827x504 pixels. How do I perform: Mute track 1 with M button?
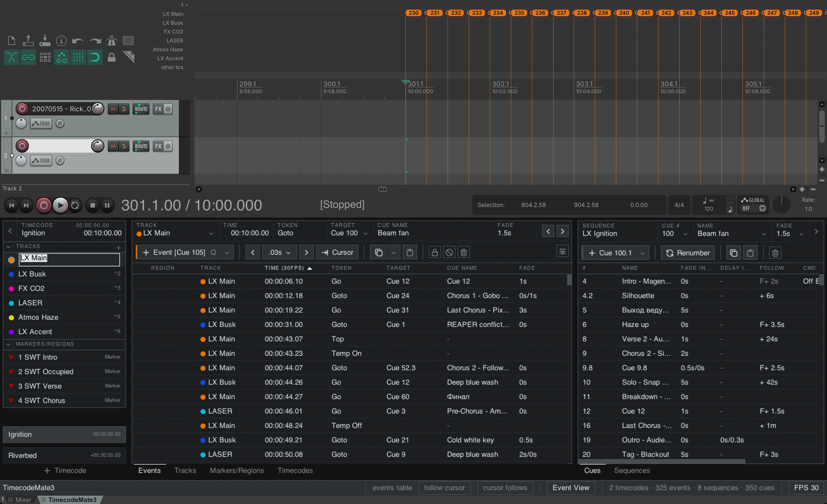(113, 109)
